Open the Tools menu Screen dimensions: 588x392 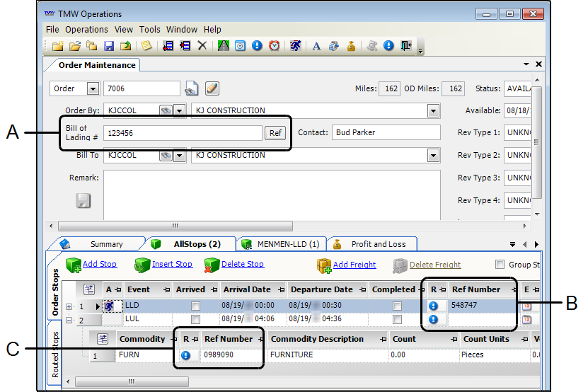[149, 29]
